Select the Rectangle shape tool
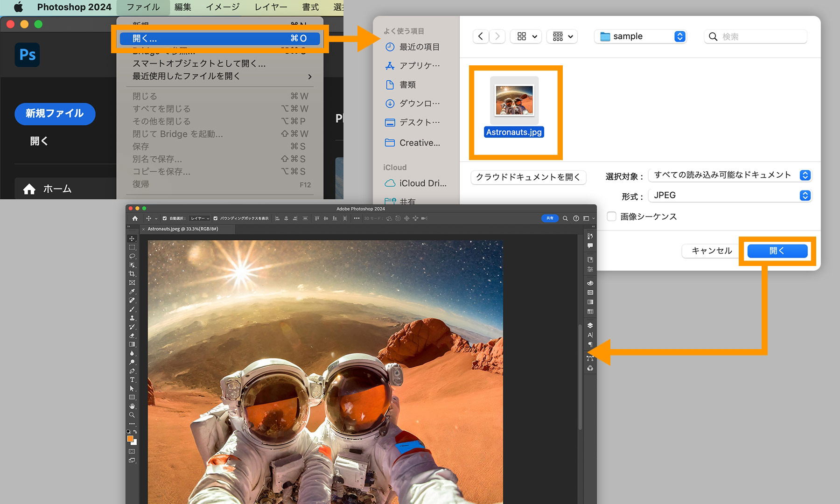 132,398
